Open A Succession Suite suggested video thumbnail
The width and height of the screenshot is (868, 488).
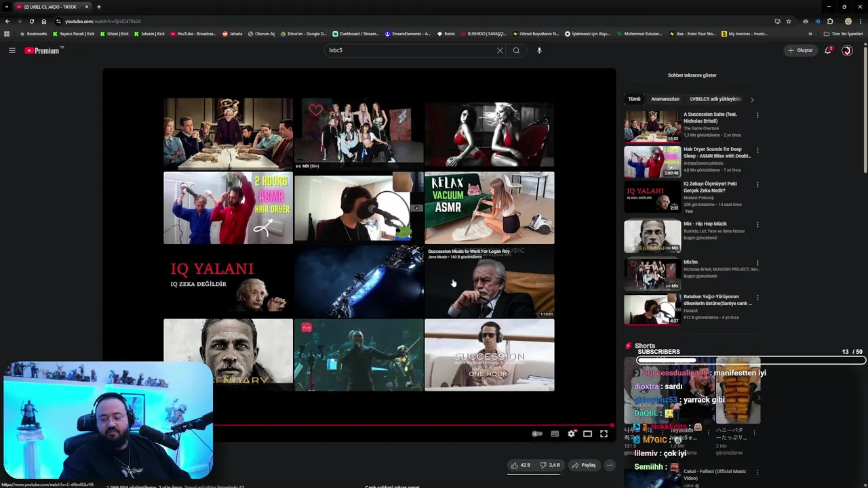coord(652,126)
